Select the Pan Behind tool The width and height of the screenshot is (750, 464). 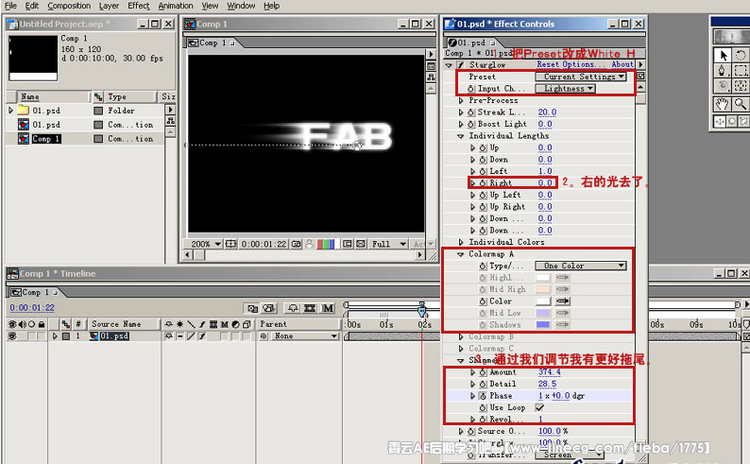(x=740, y=87)
